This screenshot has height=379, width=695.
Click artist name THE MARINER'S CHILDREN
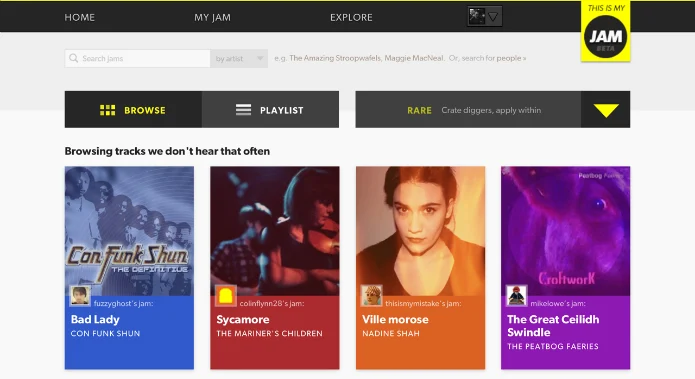click(269, 333)
